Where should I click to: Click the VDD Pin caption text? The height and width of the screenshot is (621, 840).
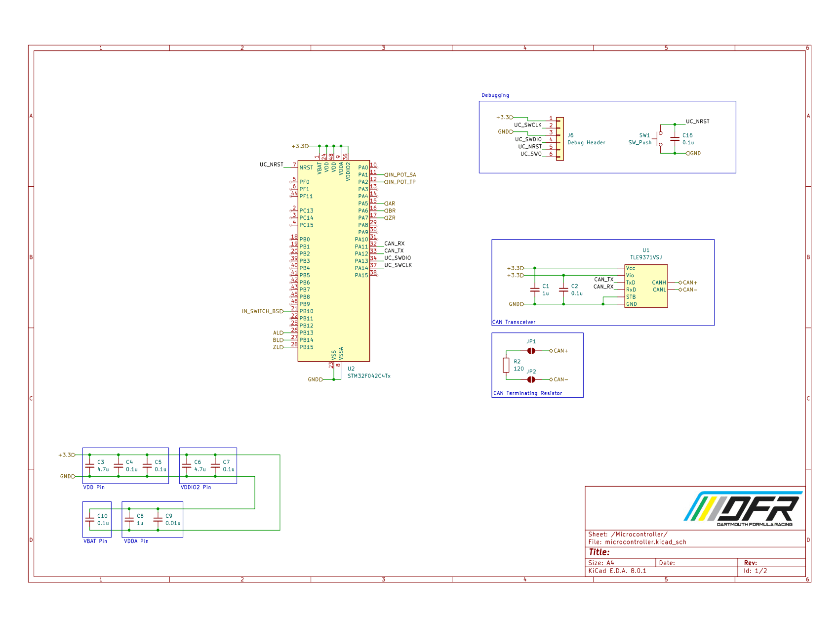pyautogui.click(x=94, y=487)
